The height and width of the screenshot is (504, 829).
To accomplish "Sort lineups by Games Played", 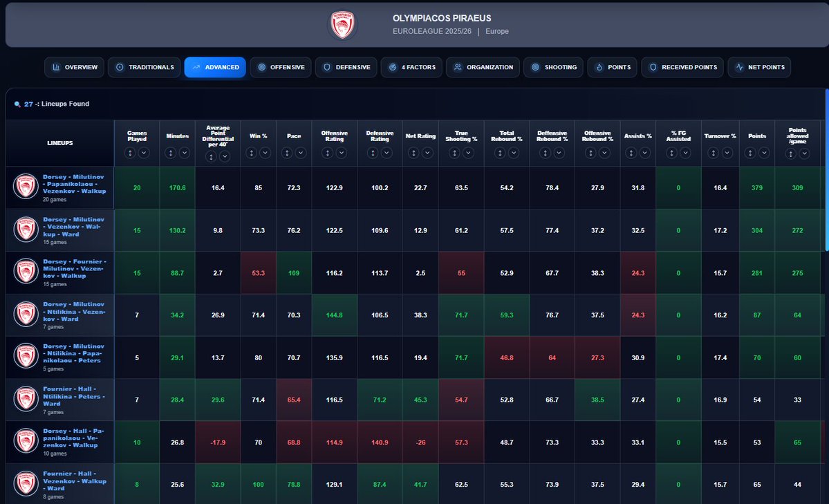I will pyautogui.click(x=130, y=153).
